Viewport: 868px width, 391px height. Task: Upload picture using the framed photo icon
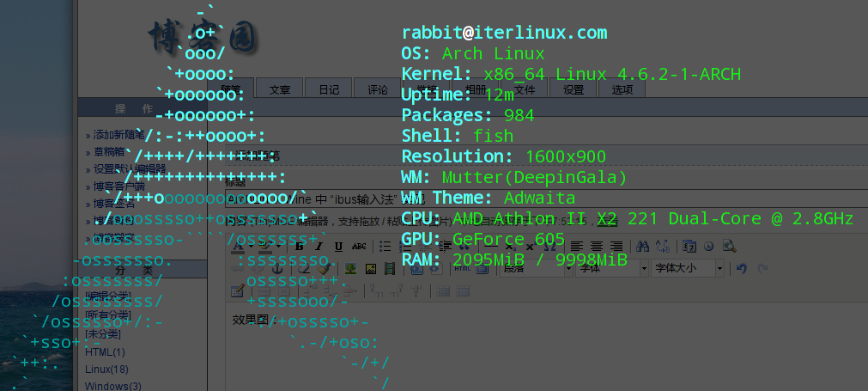click(371, 269)
